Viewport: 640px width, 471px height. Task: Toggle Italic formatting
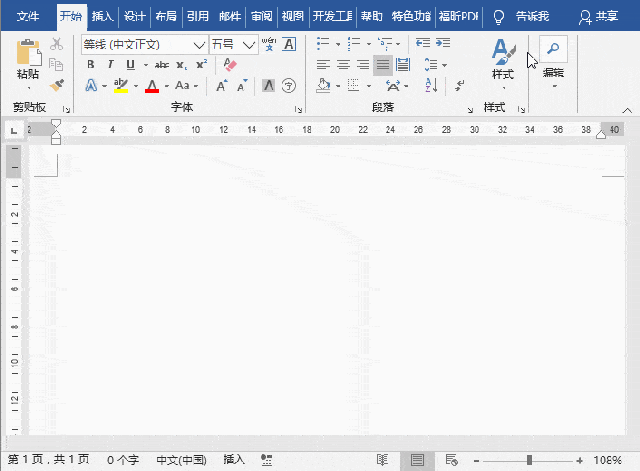[108, 64]
